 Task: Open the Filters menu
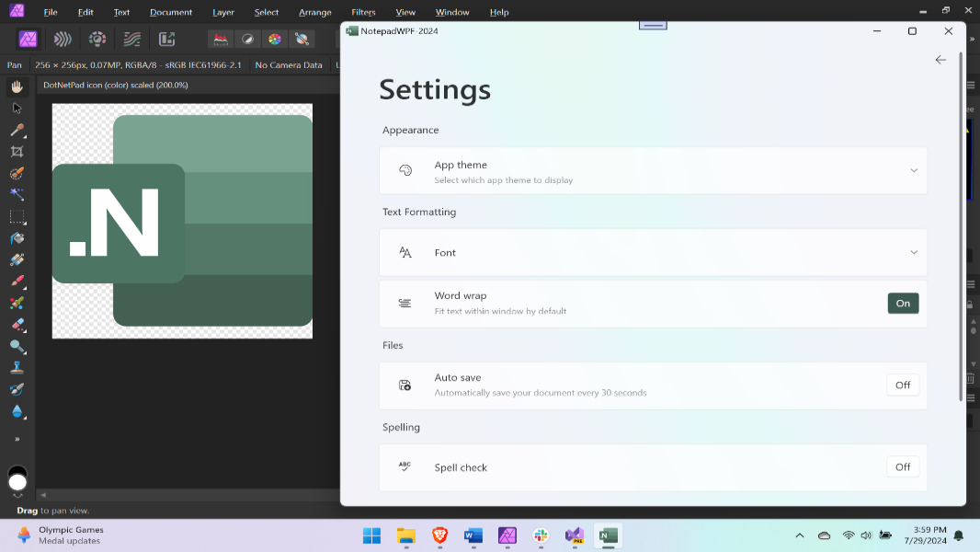tap(362, 12)
